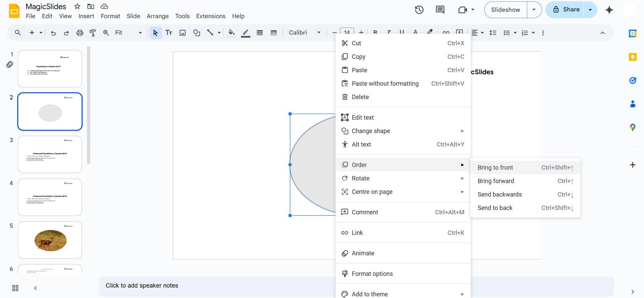Open the Calibri font dropdown
The width and height of the screenshot is (644, 298).
point(305,33)
